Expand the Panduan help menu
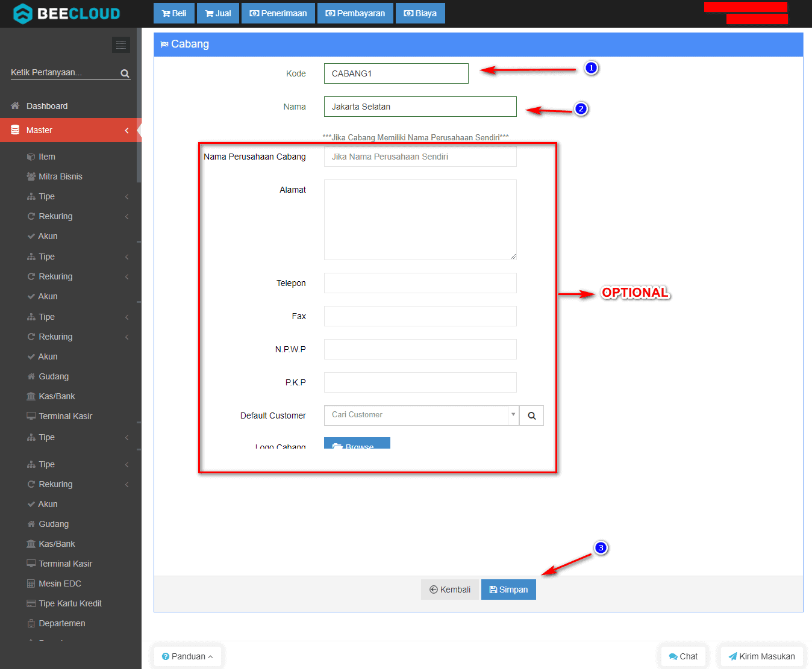812x669 pixels. (x=187, y=656)
